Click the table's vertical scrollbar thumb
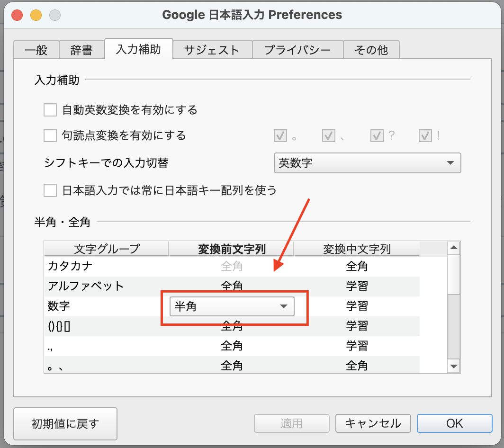This screenshot has width=504, height=448. pyautogui.click(x=453, y=275)
